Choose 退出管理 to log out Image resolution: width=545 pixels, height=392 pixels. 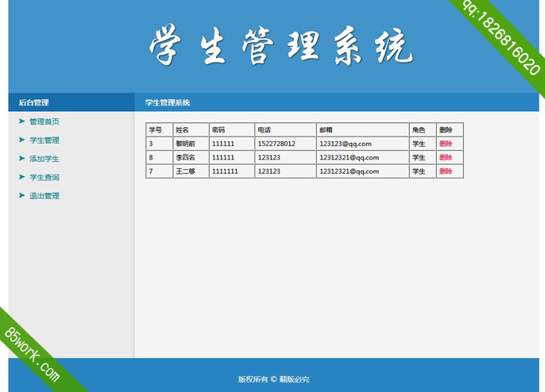[44, 196]
